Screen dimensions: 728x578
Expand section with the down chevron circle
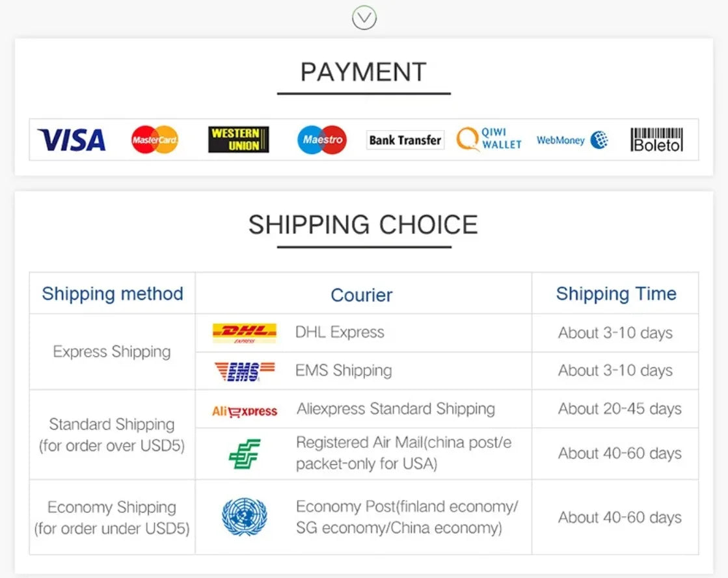pyautogui.click(x=364, y=18)
